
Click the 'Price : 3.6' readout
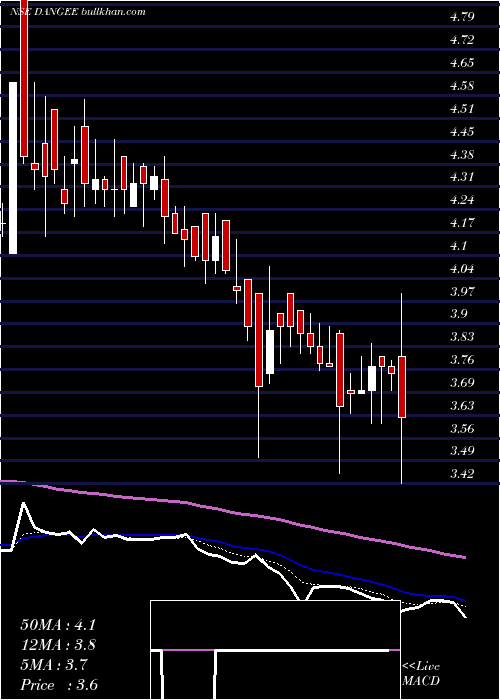point(59,685)
